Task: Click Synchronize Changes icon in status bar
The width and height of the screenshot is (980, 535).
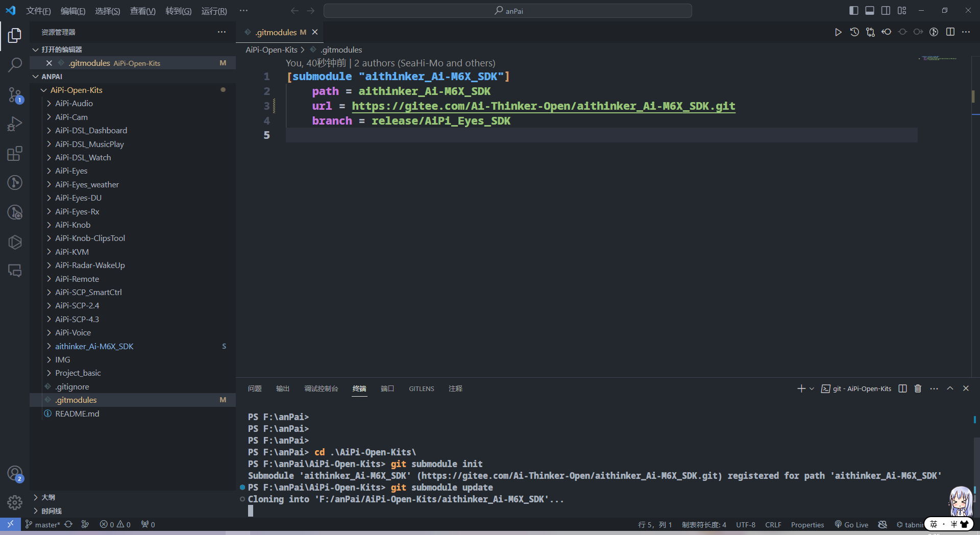Action: pos(68,524)
